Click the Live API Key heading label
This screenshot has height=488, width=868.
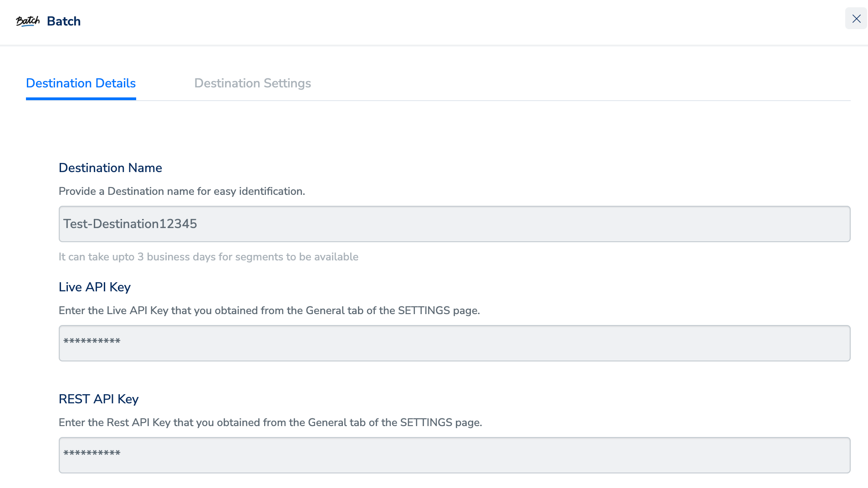(x=95, y=287)
